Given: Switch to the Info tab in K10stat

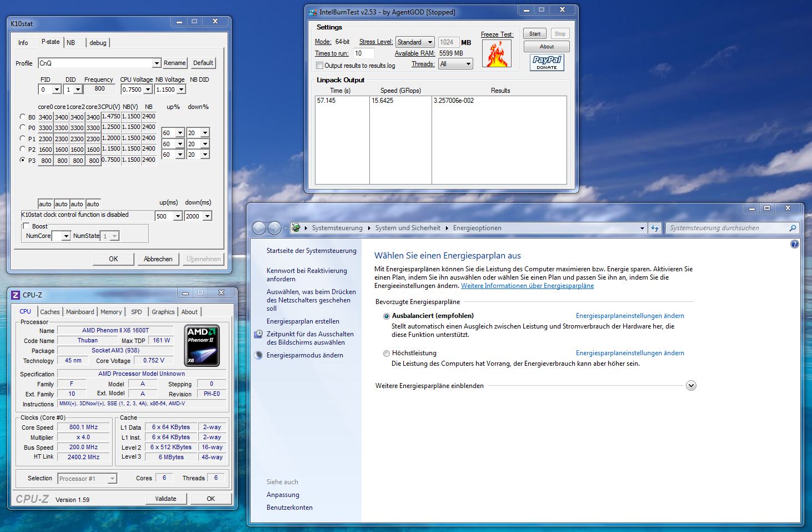Looking at the screenshot, I should click(x=23, y=43).
